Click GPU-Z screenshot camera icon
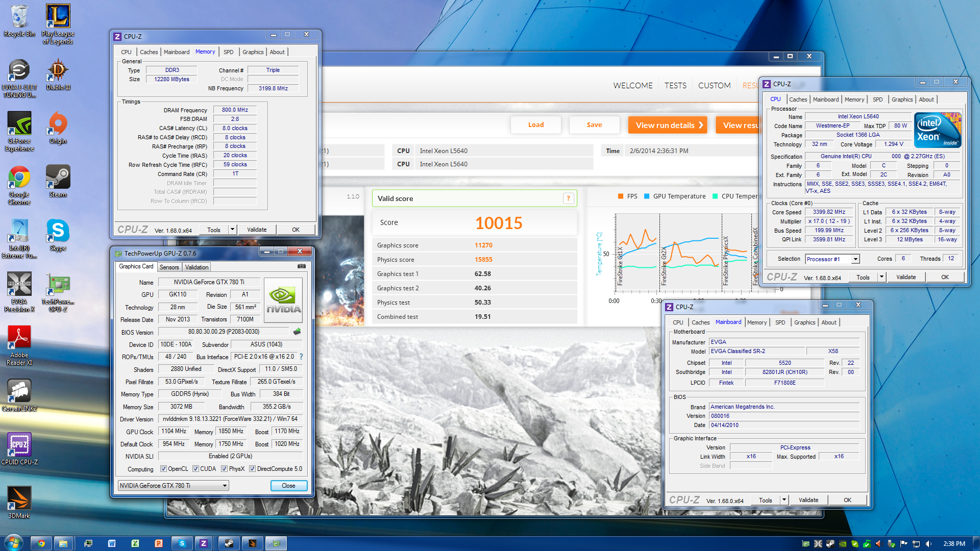Image resolution: width=980 pixels, height=551 pixels. pos(302,266)
